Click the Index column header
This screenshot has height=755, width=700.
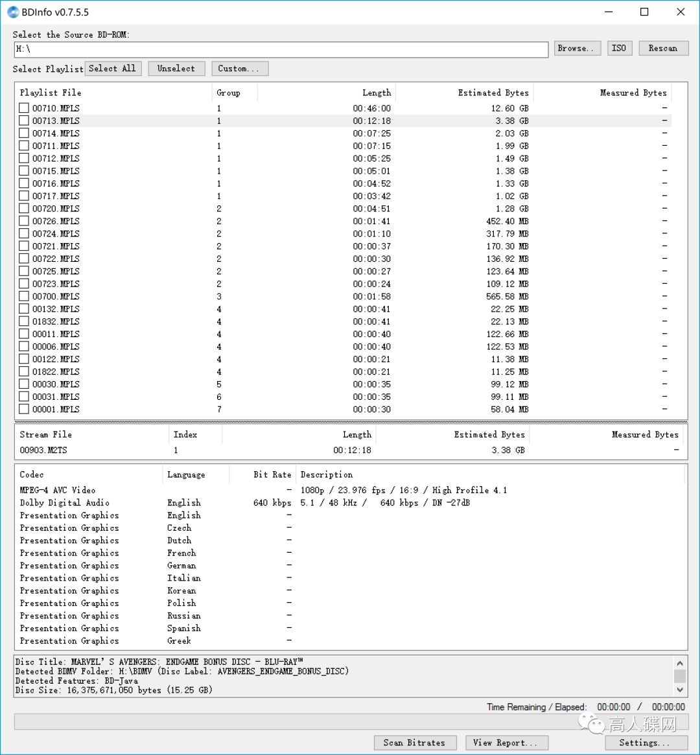tap(196, 434)
